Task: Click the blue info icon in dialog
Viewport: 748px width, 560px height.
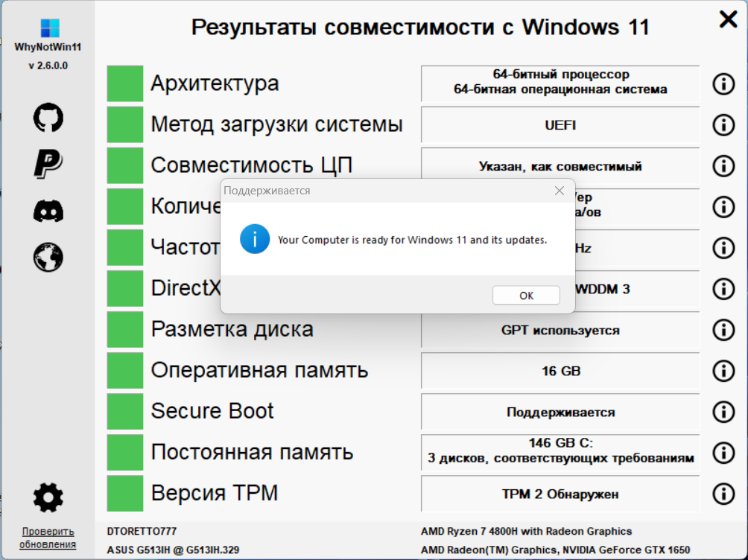Action: 255,239
